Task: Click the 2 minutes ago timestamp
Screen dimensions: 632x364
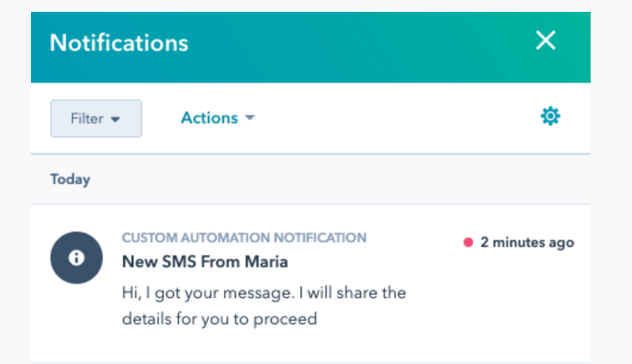Action: pos(527,243)
